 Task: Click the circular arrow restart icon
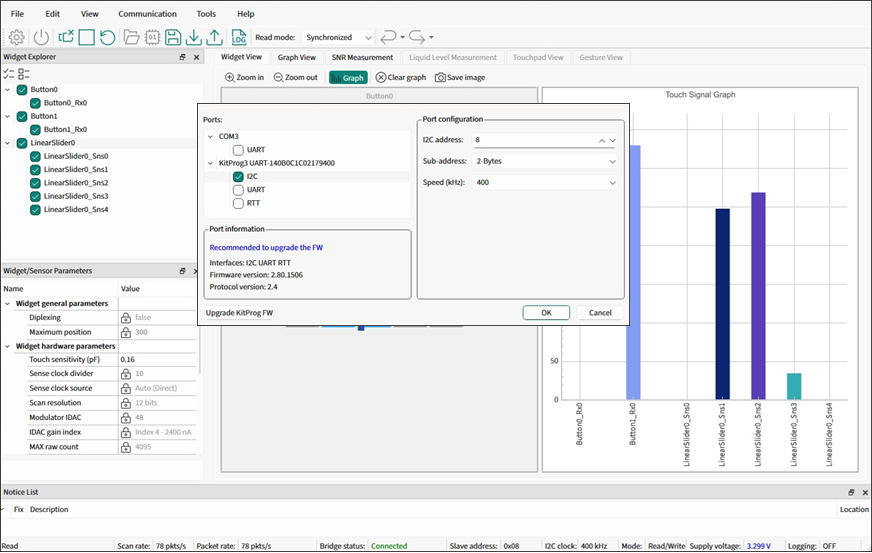pyautogui.click(x=107, y=37)
